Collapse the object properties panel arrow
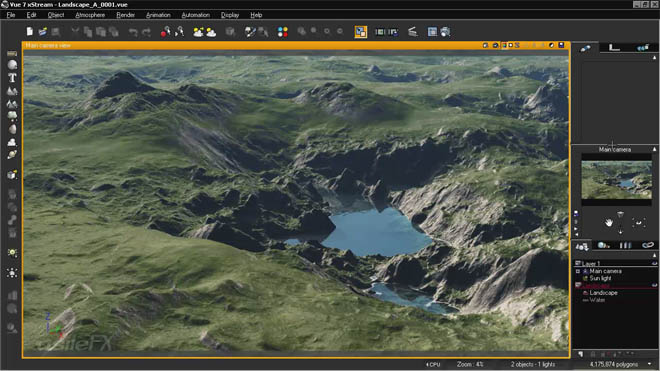This screenshot has height=371, width=660. tap(654, 58)
